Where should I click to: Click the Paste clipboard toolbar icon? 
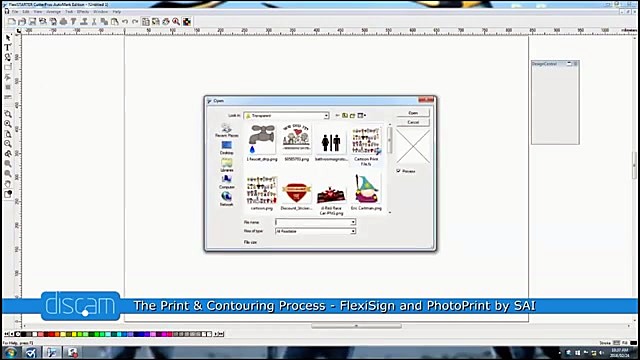[x=115, y=22]
